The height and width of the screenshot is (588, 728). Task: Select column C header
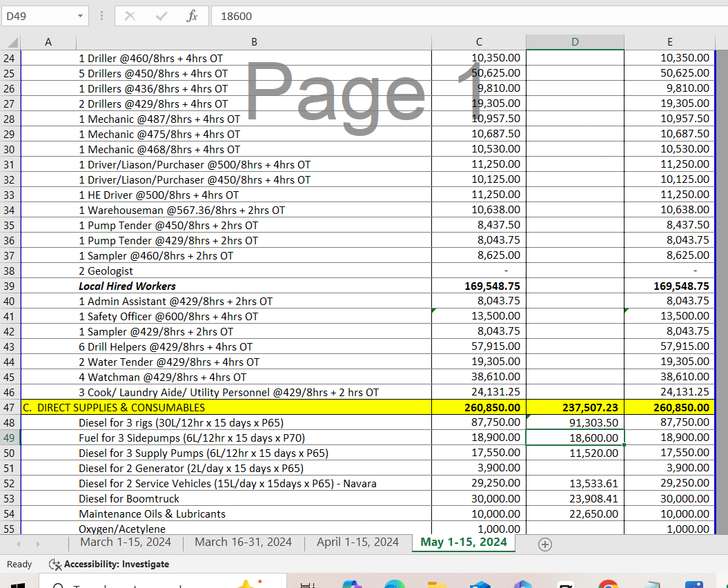click(479, 42)
